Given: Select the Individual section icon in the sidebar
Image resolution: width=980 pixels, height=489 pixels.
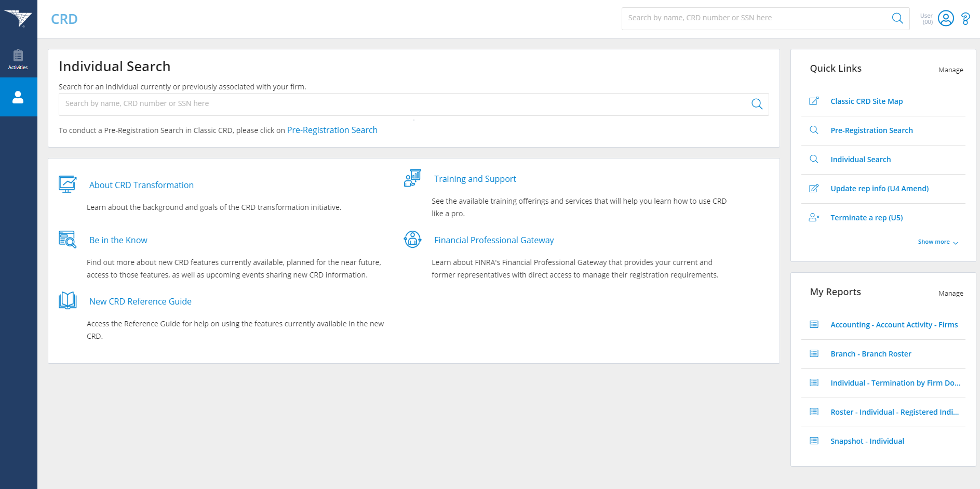Looking at the screenshot, I should click(x=19, y=97).
